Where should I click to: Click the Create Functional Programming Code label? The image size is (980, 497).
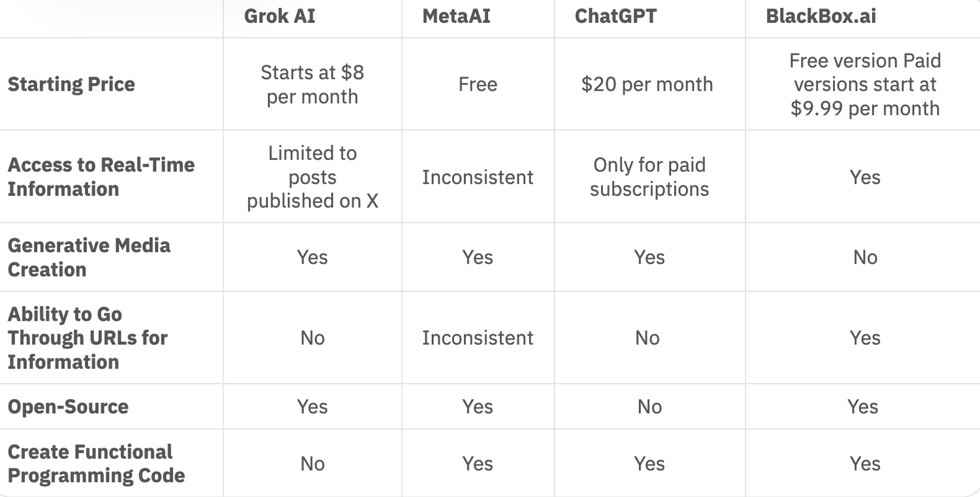[96, 464]
